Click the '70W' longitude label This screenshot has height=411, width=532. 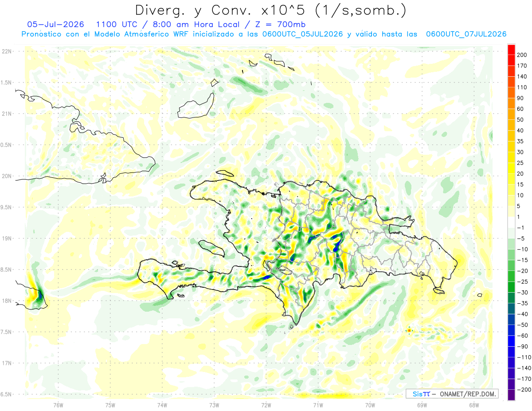(x=370, y=405)
